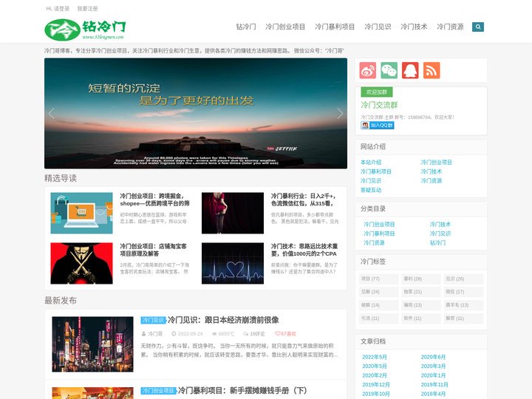Click the heart 67喜欢 like icon
532x399 pixels.
click(285, 334)
